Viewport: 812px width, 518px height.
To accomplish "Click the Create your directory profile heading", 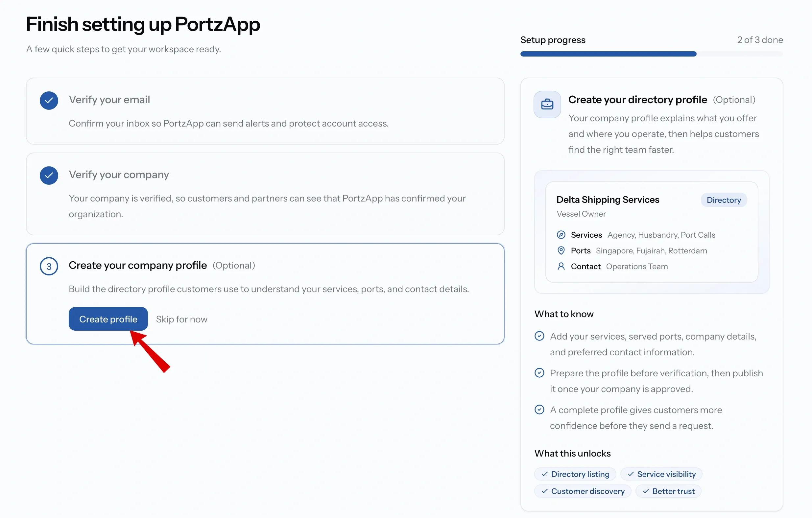I will coord(637,100).
